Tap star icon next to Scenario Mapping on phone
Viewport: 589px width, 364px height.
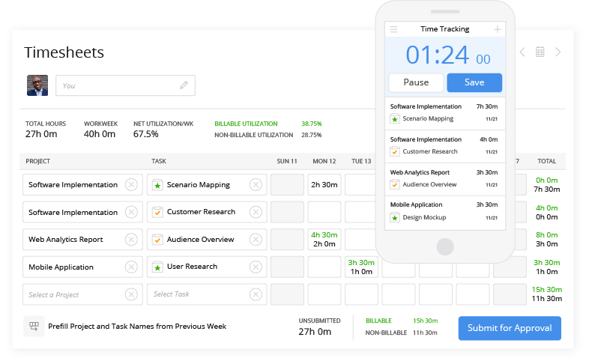(394, 119)
